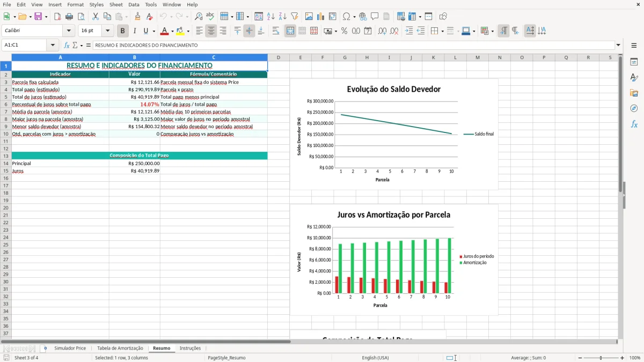The height and width of the screenshot is (362, 644).
Task: Switch to Simulador Price sheet tab
Action: pos(70,348)
